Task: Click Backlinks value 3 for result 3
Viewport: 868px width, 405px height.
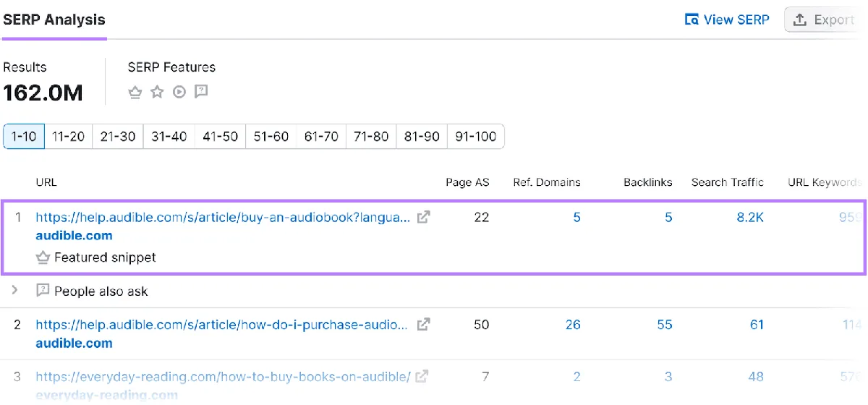Action: (x=668, y=377)
